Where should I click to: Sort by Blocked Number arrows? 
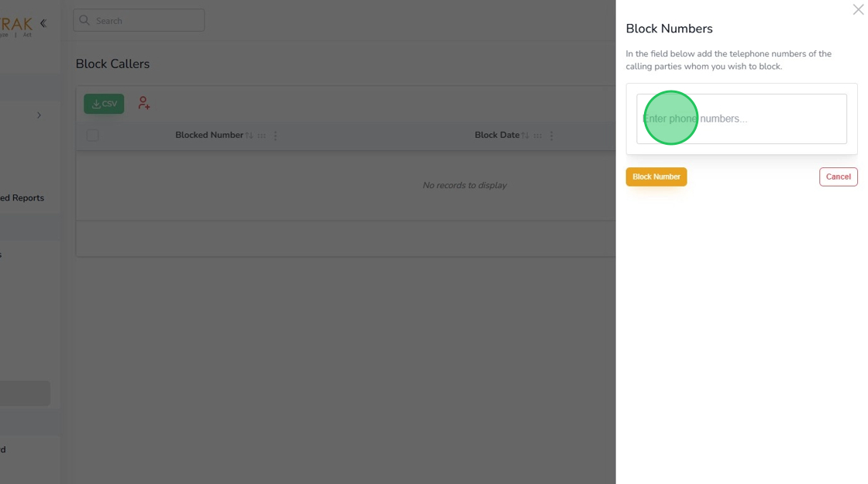[x=249, y=136]
